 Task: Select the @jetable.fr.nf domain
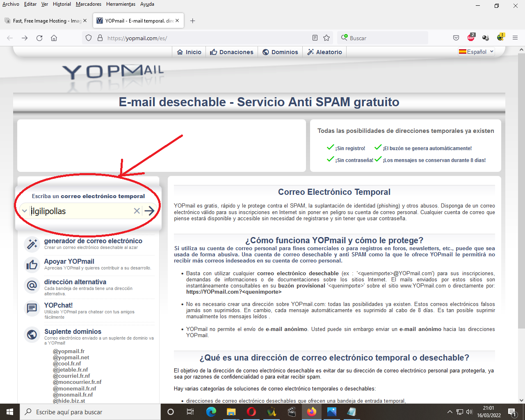[70, 370]
